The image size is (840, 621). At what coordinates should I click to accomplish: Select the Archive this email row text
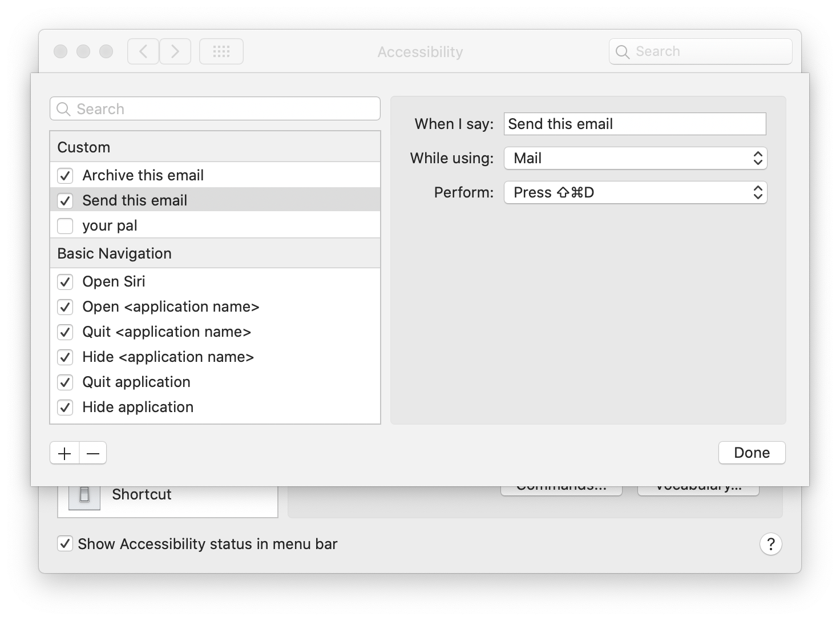pos(143,175)
